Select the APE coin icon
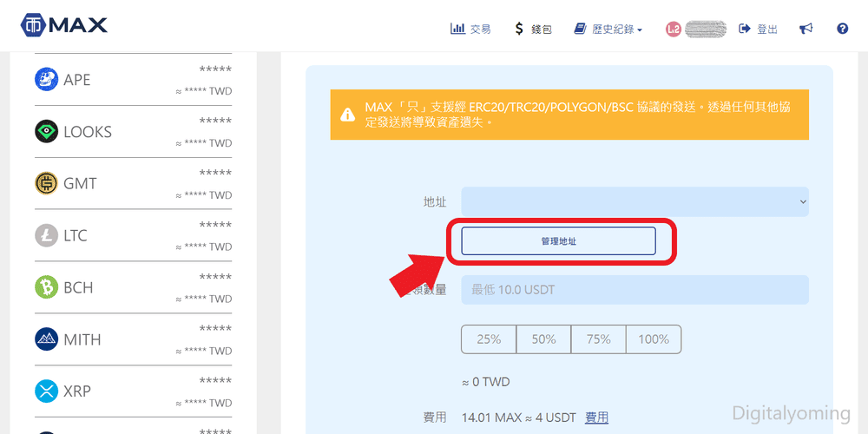 47,80
